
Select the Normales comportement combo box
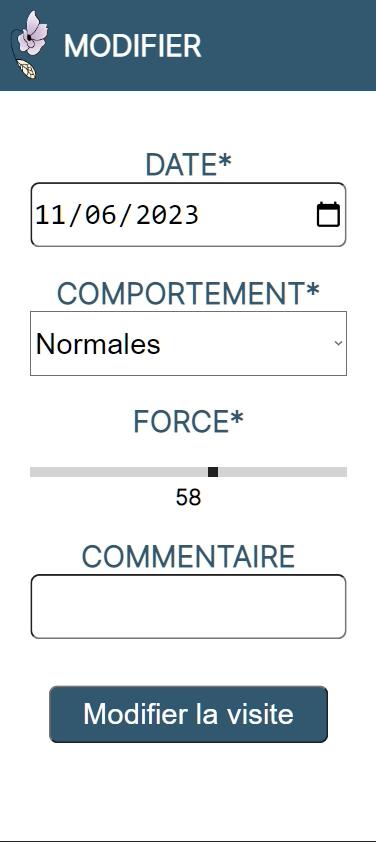(189, 343)
